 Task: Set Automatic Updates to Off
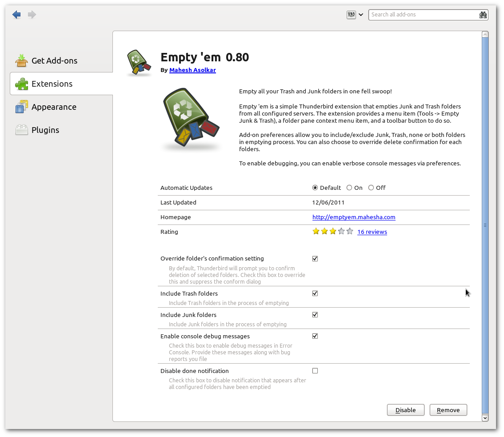pos(371,188)
